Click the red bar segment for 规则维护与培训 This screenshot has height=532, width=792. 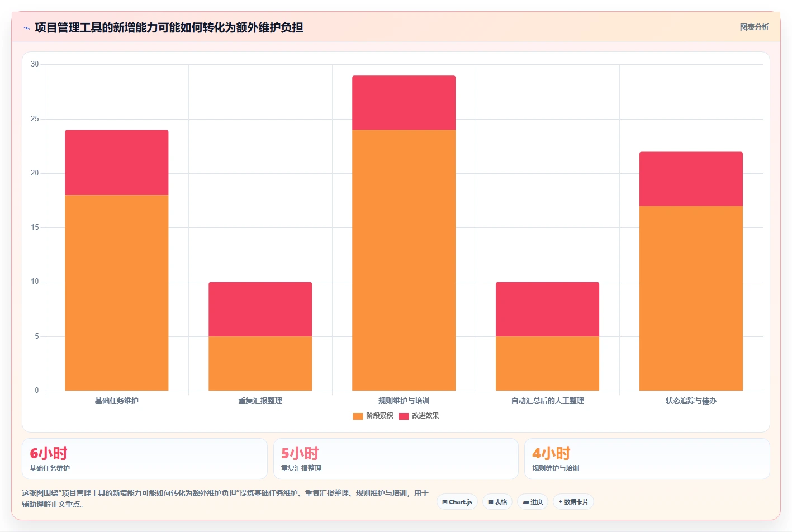tap(404, 103)
